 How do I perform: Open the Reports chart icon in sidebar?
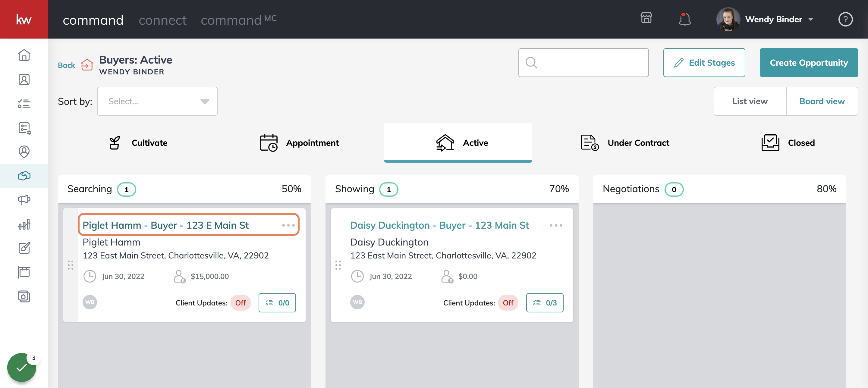click(x=24, y=224)
